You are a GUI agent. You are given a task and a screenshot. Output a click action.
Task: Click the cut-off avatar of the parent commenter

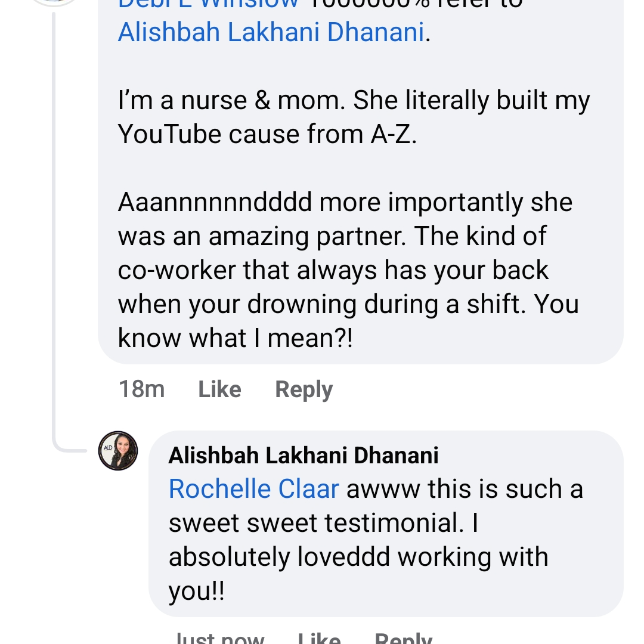pyautogui.click(x=54, y=2)
